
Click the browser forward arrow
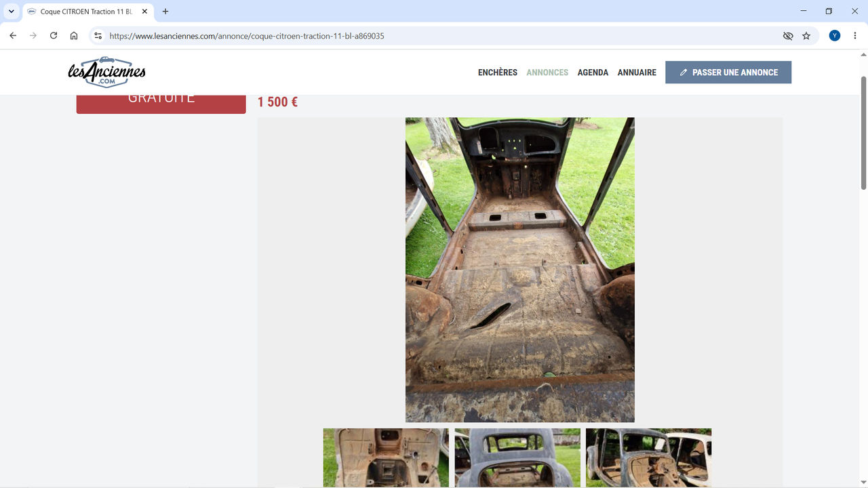pos(33,36)
